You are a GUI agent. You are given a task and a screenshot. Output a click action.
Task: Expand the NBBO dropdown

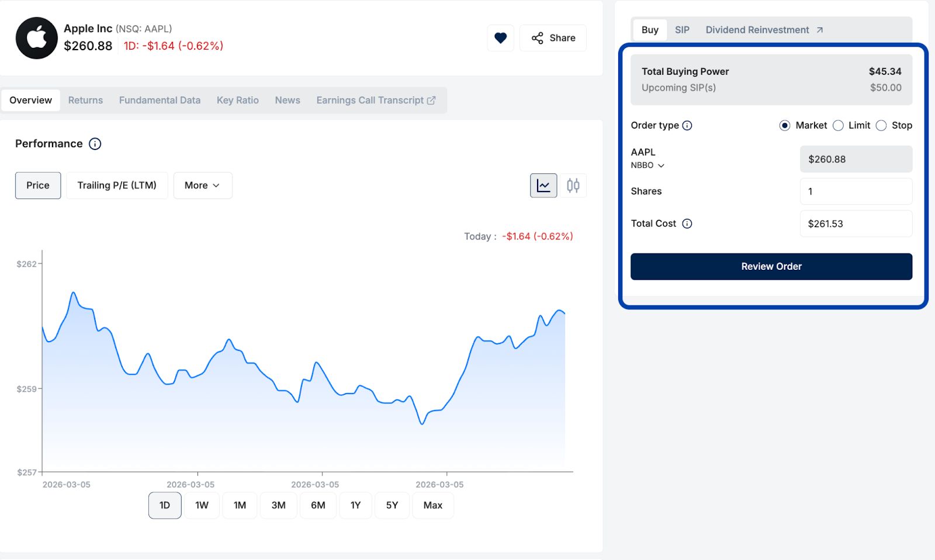(x=647, y=165)
